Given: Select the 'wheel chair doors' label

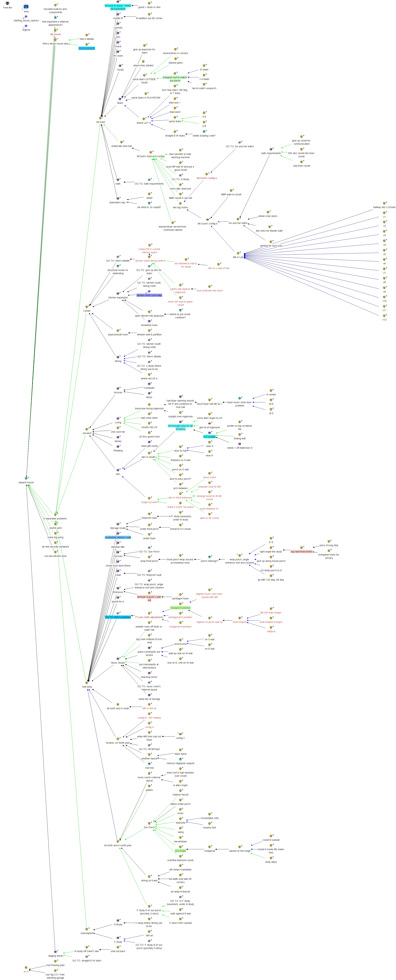Looking at the screenshot, I should 268,216.
